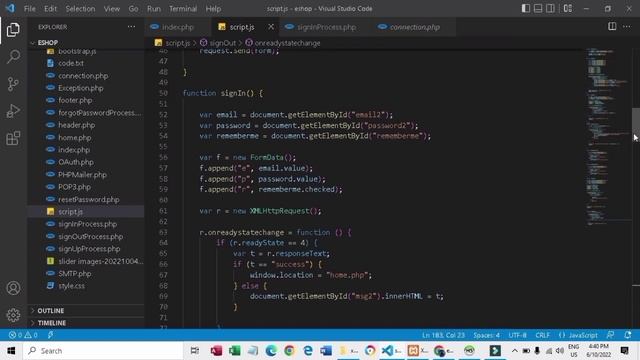
Task: Open the File menu
Action: 30,9
